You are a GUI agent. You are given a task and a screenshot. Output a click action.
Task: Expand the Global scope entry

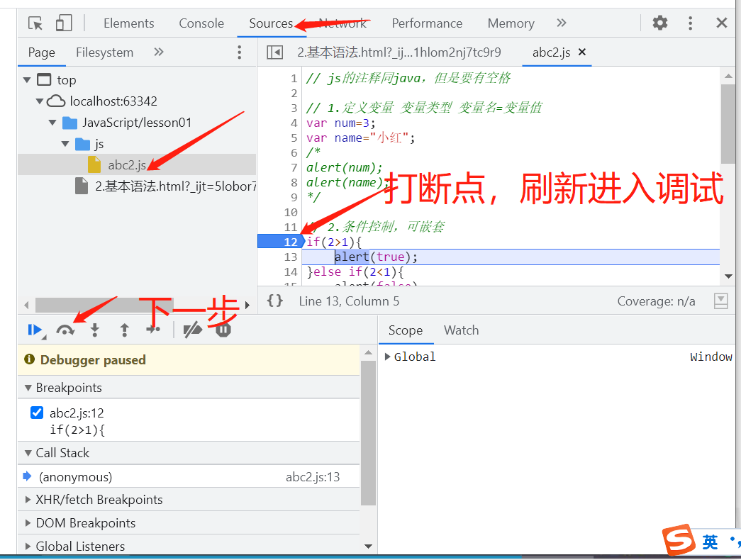pyautogui.click(x=387, y=357)
